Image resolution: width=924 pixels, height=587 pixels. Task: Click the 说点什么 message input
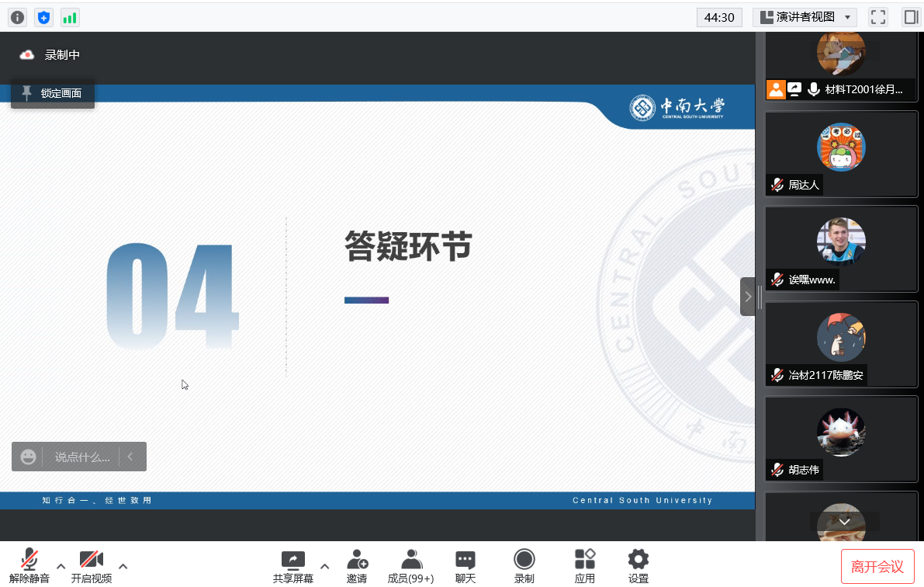(82, 457)
